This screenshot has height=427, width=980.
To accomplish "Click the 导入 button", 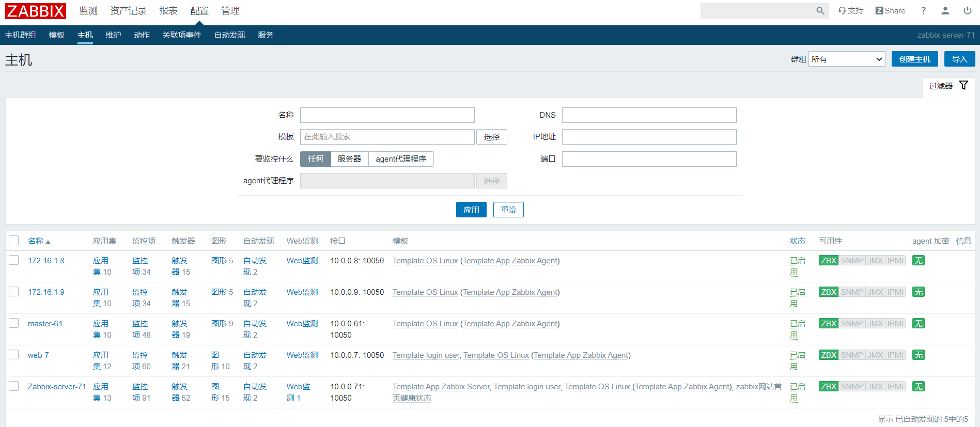I will tap(960, 59).
